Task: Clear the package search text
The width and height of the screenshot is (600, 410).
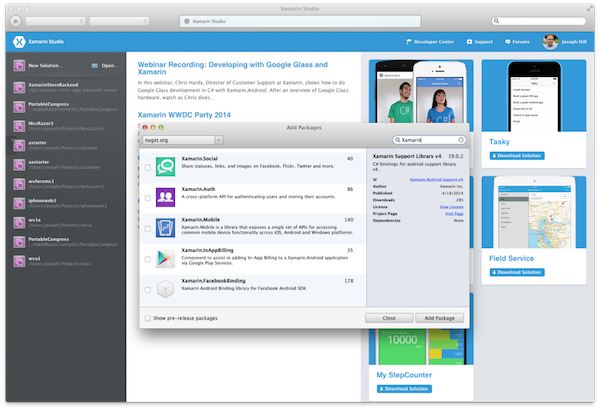Action: [x=461, y=140]
